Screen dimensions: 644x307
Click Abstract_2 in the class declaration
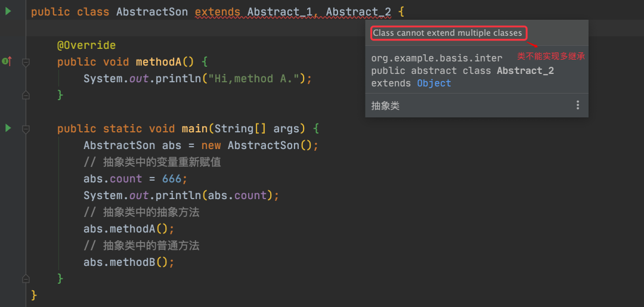358,12
